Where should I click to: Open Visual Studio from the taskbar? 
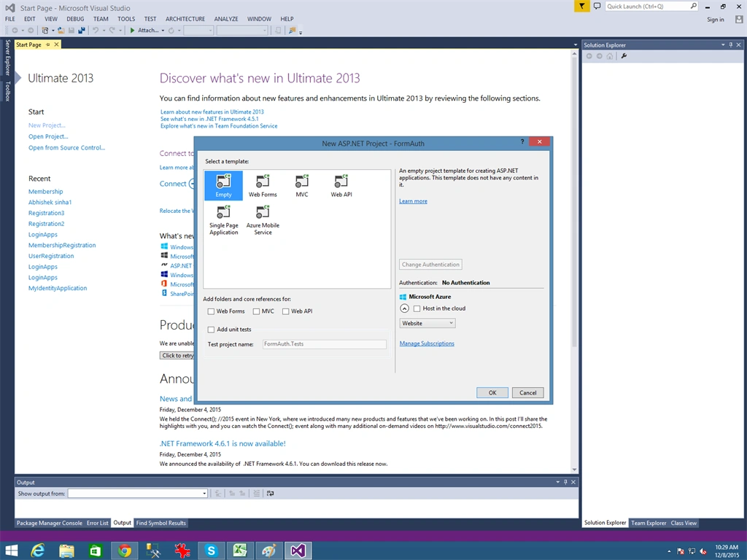[x=298, y=551]
